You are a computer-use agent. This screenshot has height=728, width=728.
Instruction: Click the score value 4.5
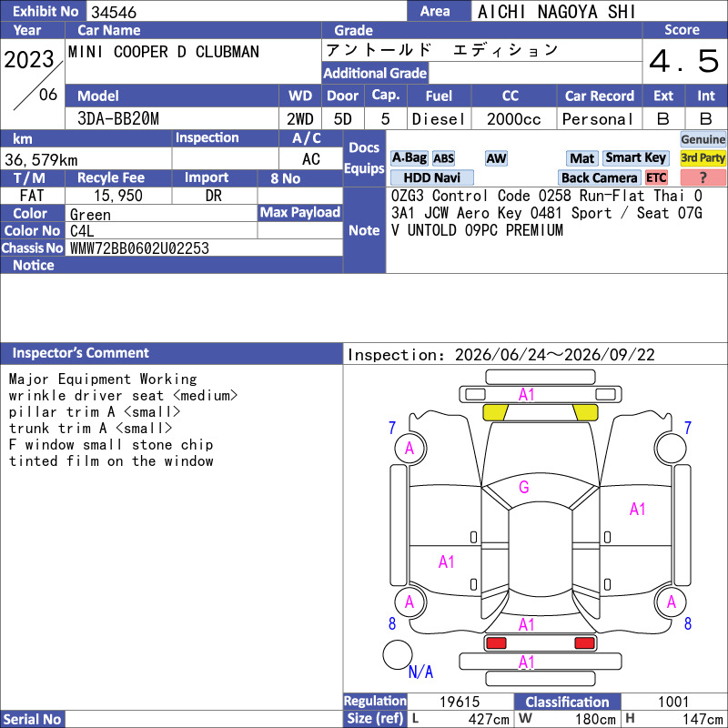pyautogui.click(x=684, y=61)
